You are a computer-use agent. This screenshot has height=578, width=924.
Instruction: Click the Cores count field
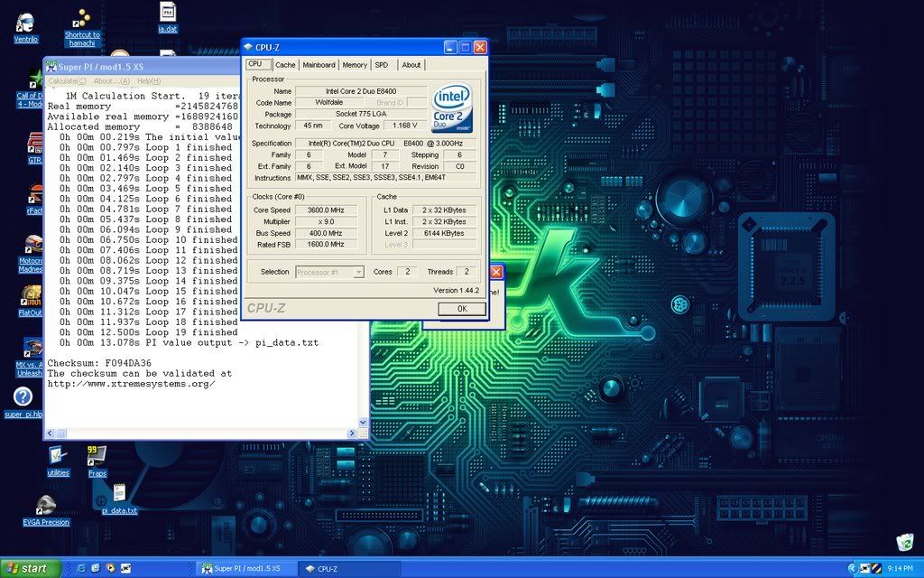[407, 272]
